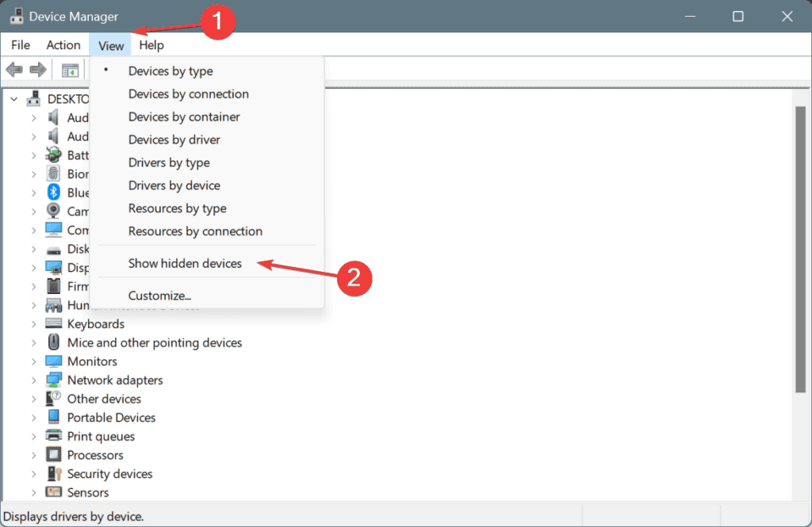Open the Help menu
The height and width of the screenshot is (527, 812).
point(151,45)
